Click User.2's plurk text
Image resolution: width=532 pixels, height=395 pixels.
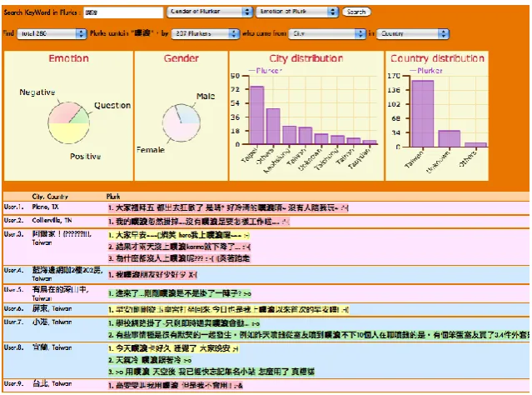point(199,222)
